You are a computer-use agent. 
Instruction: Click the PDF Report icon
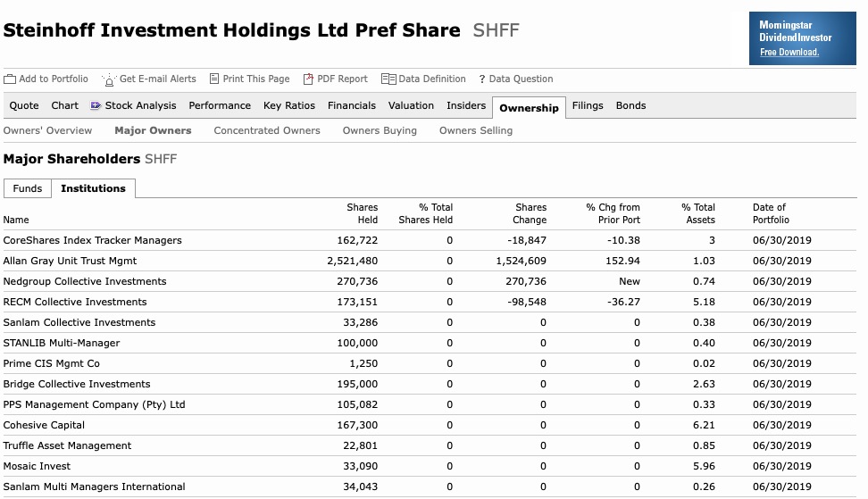coord(308,79)
